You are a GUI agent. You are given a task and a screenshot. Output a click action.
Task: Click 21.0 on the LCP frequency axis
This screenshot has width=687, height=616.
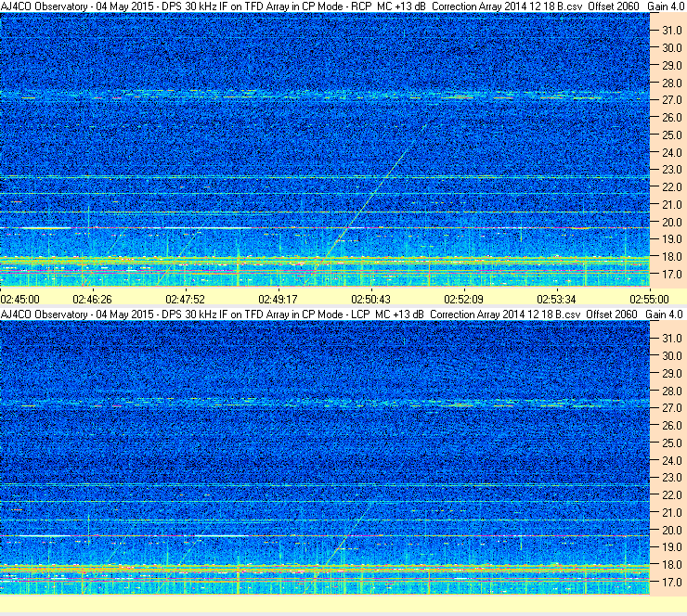(x=671, y=513)
